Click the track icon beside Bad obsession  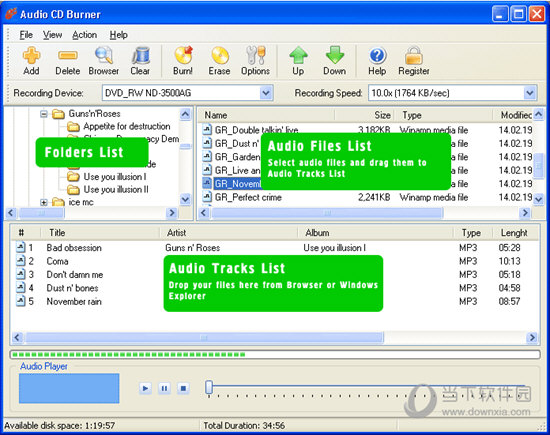point(21,248)
